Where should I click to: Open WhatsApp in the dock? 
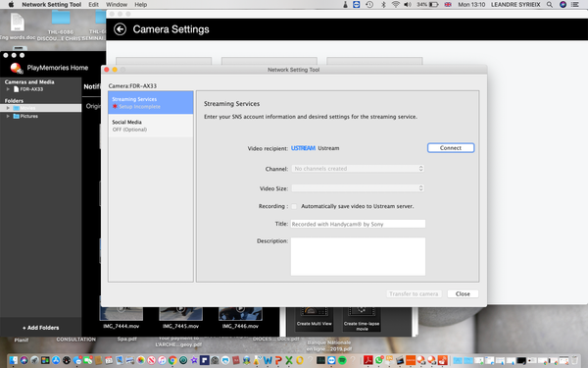coord(378,360)
